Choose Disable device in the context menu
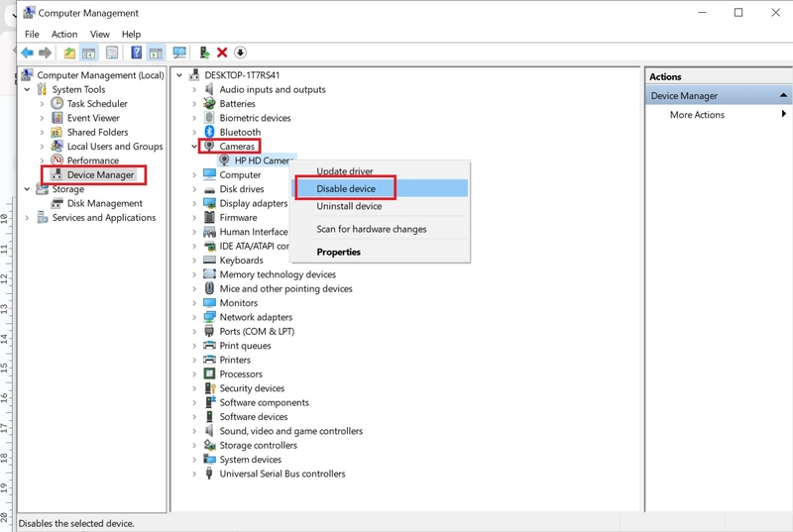Screen dimensions: 793x532 pos(380,188)
